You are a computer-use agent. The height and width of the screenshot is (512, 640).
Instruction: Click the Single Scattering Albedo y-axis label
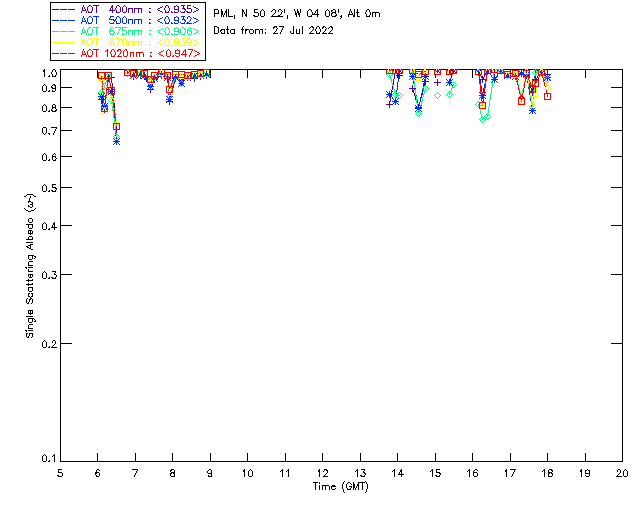tap(30, 266)
